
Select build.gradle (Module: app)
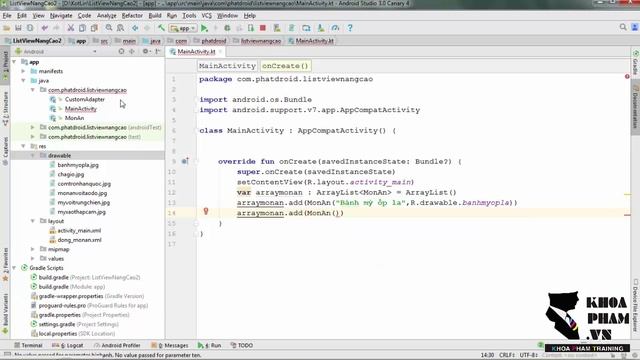[72, 287]
